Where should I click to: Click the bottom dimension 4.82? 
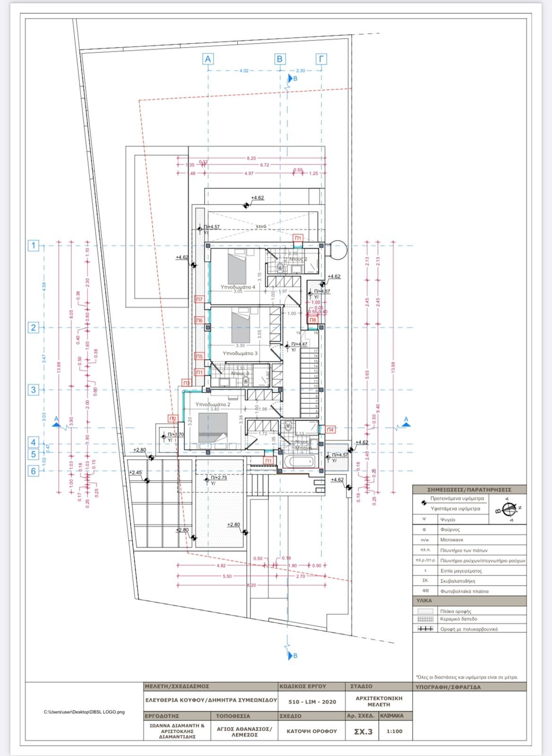(x=221, y=566)
